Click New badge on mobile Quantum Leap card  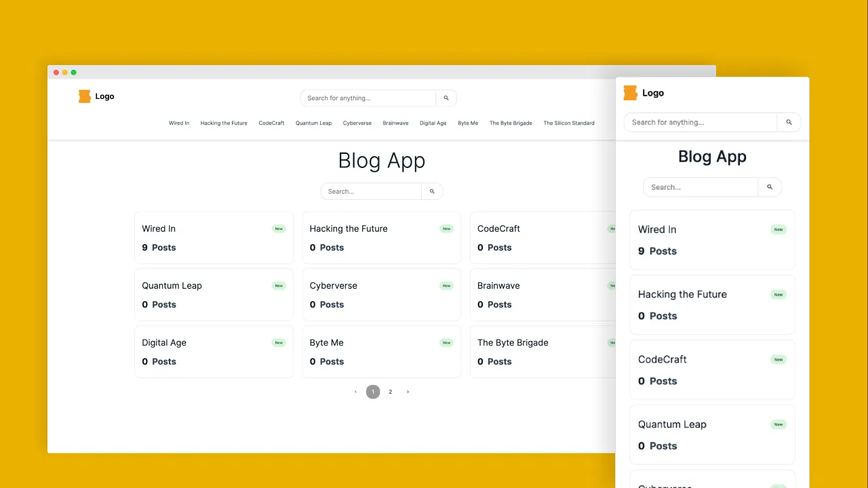tap(778, 425)
